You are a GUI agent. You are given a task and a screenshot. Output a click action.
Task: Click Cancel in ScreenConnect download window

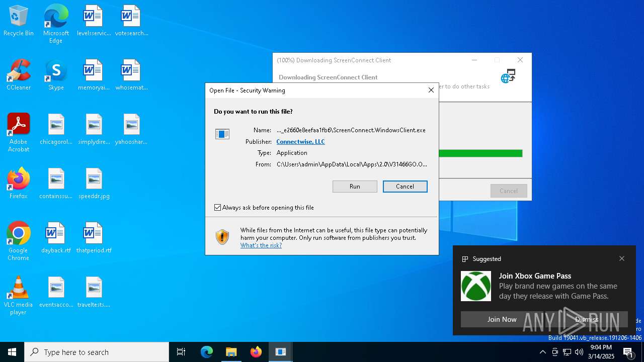[x=509, y=191]
